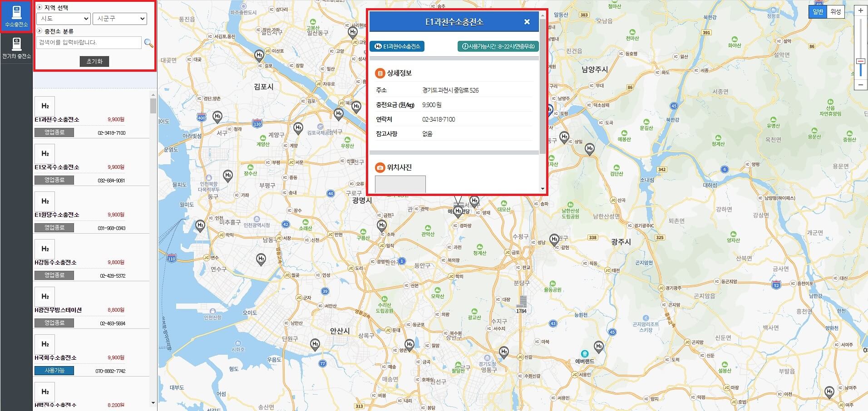Click H2 map marker in 서구
The image size is (868, 411).
(217, 117)
